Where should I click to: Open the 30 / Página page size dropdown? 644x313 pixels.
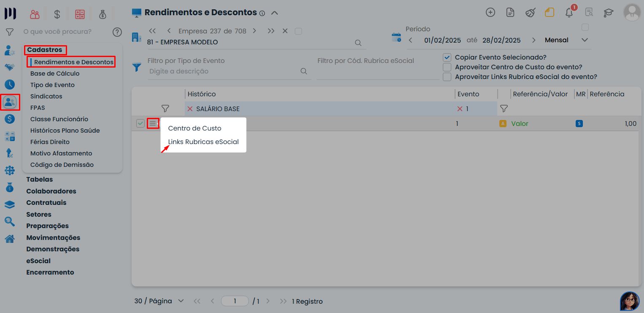click(159, 301)
